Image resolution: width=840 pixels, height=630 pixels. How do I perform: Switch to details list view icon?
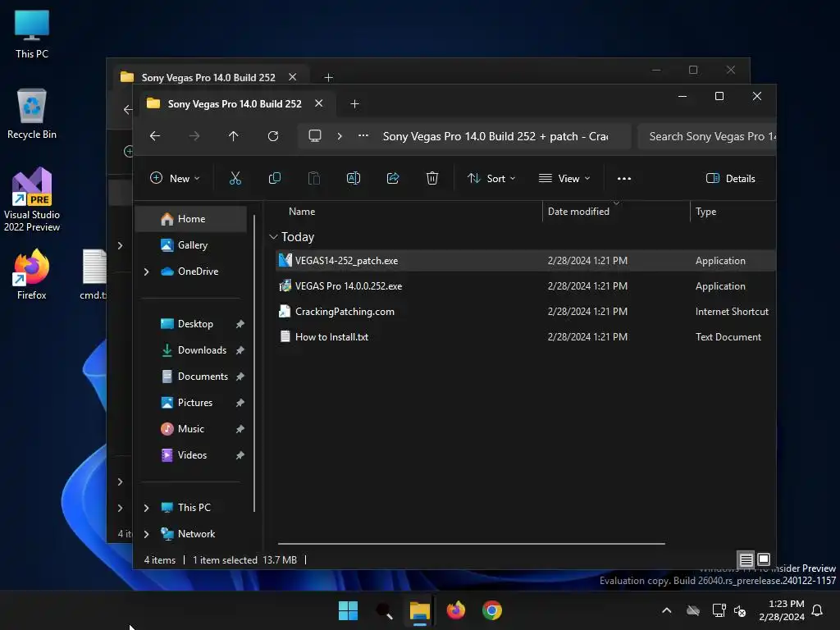click(x=746, y=559)
